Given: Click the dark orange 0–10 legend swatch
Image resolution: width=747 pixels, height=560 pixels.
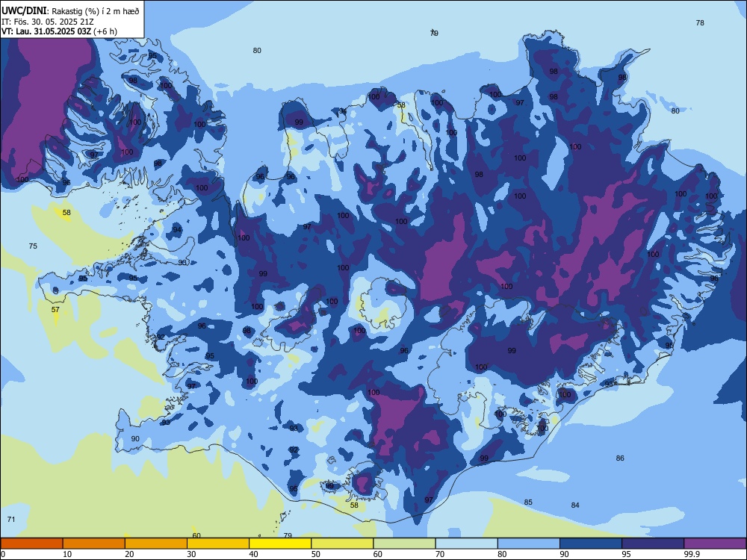Looking at the screenshot, I should tap(31, 544).
